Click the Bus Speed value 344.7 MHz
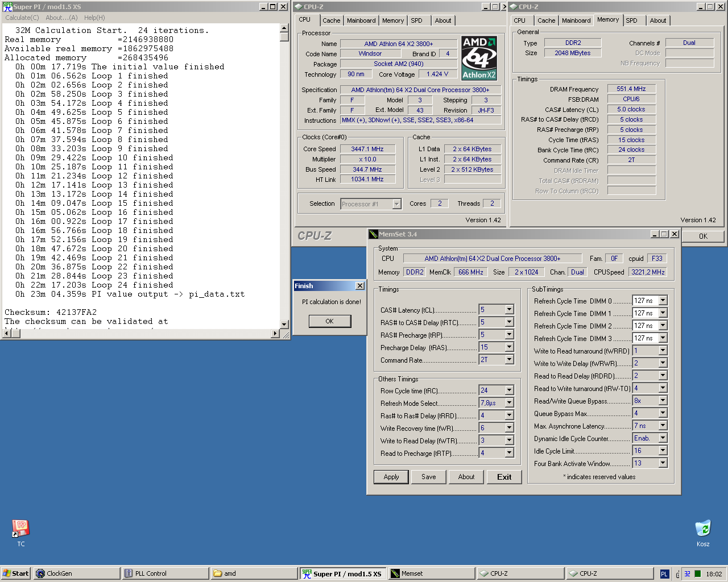The image size is (728, 582). [x=367, y=169]
